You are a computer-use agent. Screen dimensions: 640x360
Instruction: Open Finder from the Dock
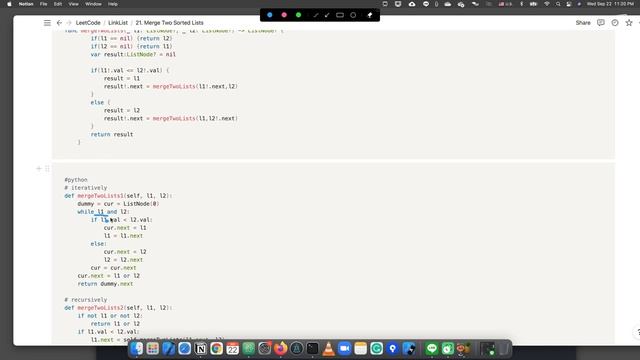click(137, 349)
